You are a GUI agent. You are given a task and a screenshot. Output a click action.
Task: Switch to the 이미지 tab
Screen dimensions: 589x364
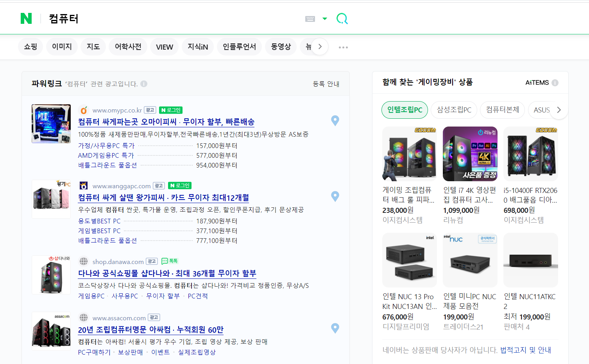(62, 47)
